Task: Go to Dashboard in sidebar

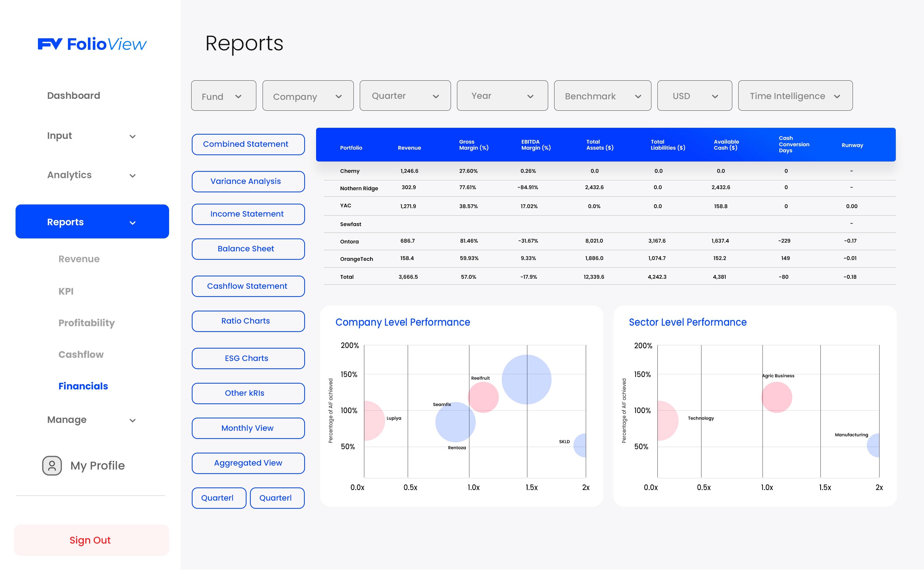Action: (73, 95)
